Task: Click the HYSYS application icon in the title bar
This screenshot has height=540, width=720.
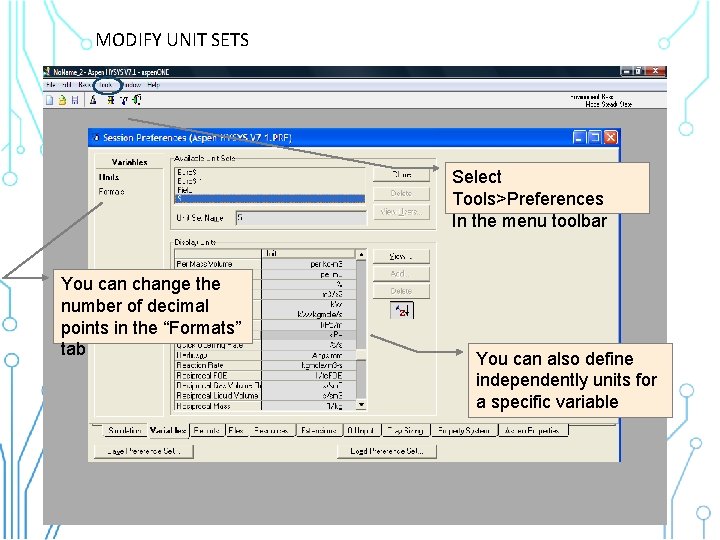Action: (x=47, y=72)
